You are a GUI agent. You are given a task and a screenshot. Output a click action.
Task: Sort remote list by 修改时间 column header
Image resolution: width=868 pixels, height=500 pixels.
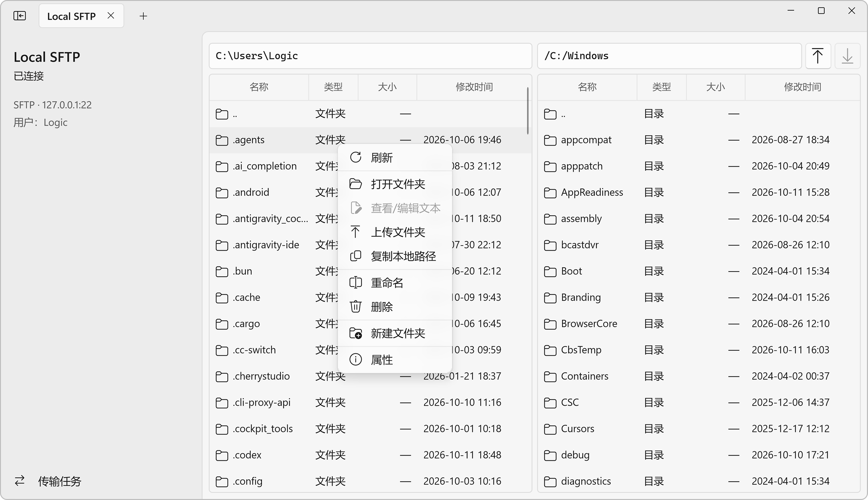click(802, 87)
